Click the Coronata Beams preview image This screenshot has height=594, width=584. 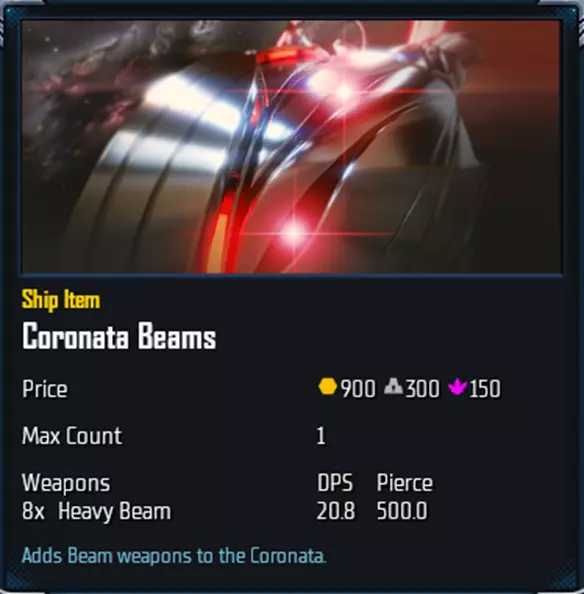(x=292, y=147)
